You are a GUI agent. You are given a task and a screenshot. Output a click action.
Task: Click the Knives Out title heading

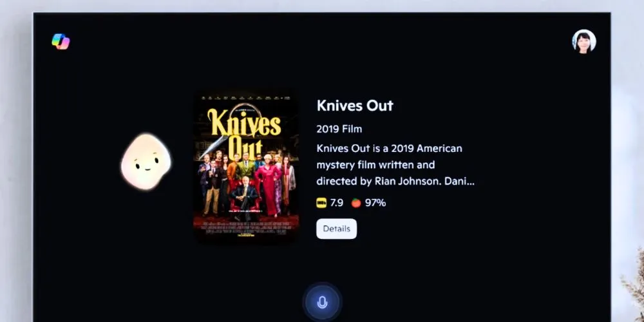(355, 106)
